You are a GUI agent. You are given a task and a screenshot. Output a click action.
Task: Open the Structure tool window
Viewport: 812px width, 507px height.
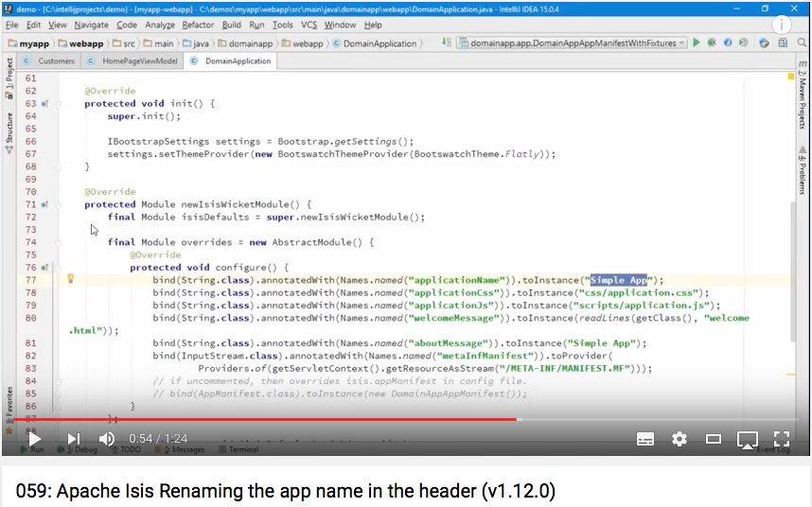pyautogui.click(x=9, y=133)
